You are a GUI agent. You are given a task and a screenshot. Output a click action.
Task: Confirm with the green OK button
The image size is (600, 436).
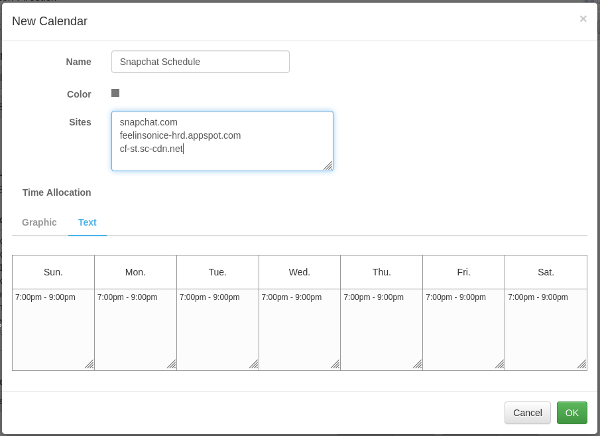[x=571, y=412]
